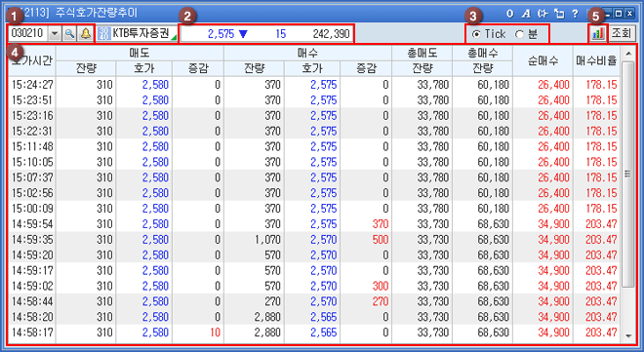
Task: Click the 15:11:48 time cell
Action: tap(32, 146)
